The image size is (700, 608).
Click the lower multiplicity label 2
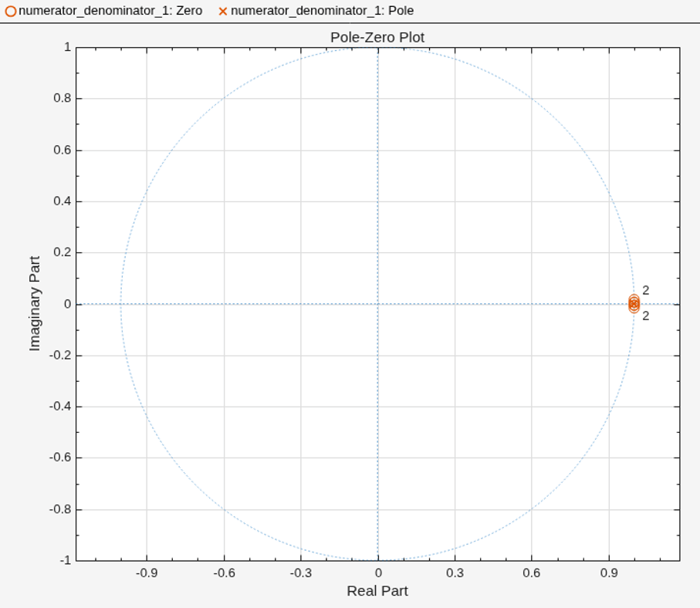coord(645,316)
